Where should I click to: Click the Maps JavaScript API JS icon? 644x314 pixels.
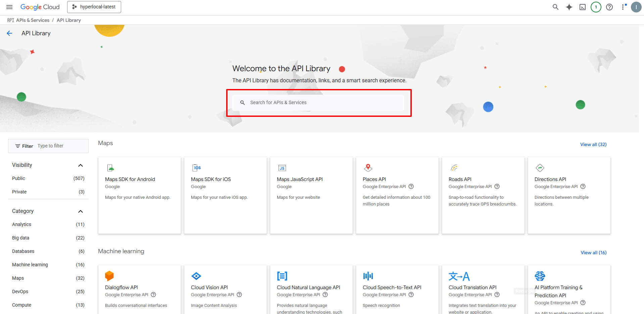click(x=282, y=168)
